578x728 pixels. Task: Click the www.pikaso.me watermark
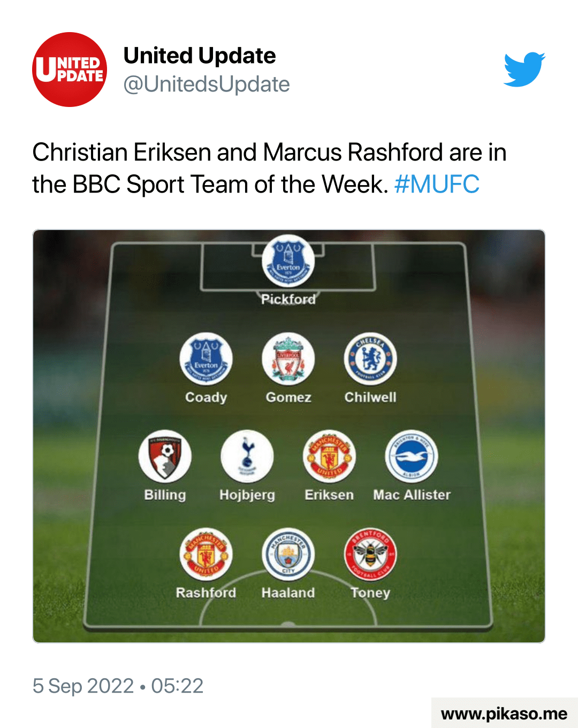coord(504,714)
